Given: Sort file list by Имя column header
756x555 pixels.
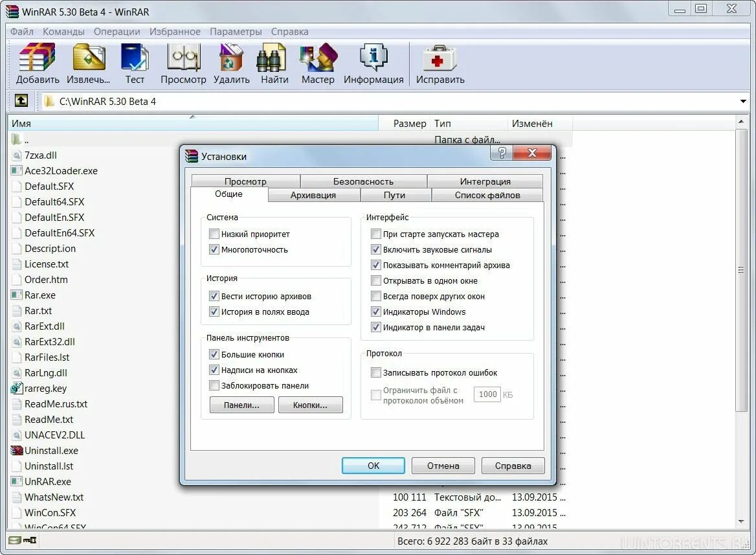Looking at the screenshot, I should pos(193,124).
